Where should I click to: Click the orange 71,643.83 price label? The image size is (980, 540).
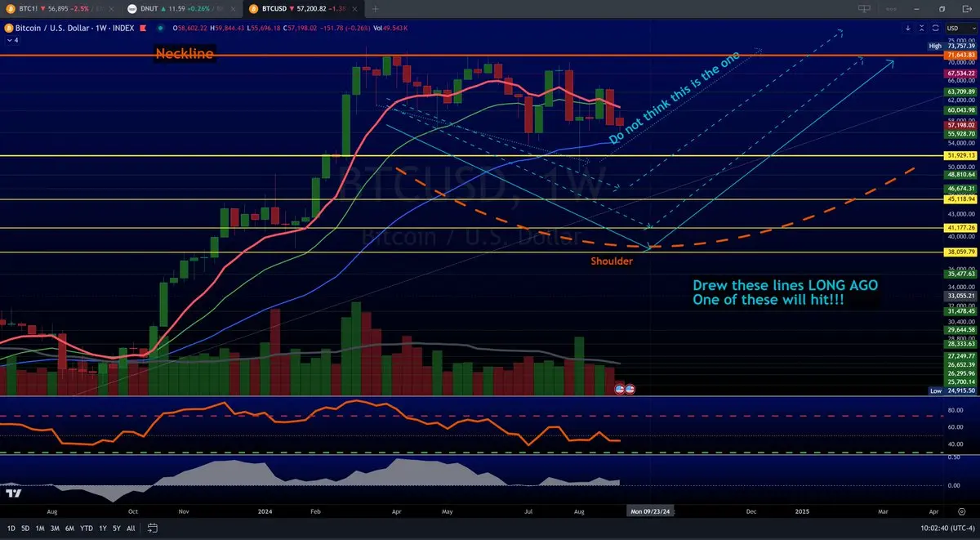tap(960, 55)
